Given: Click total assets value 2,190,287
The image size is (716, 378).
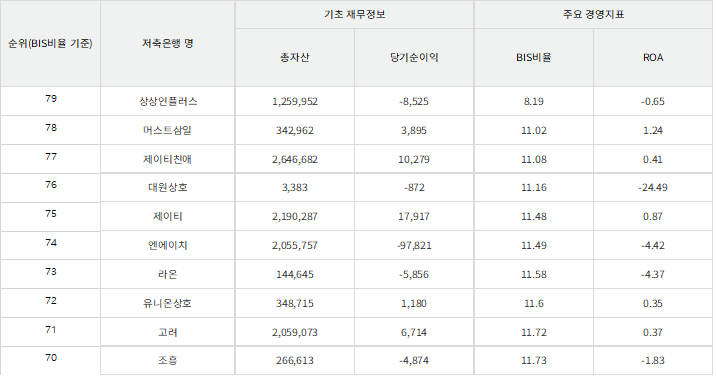Looking at the screenshot, I should [x=295, y=217].
